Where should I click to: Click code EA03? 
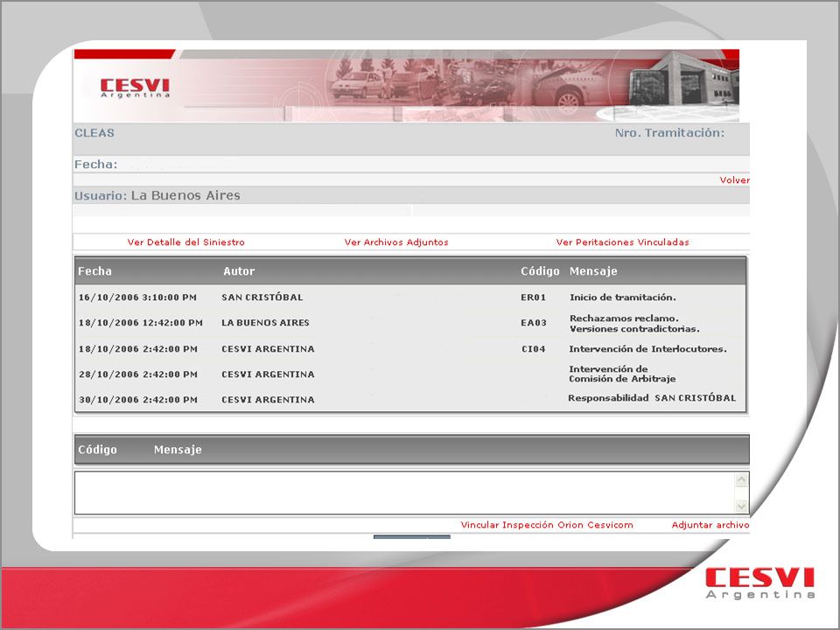534,323
